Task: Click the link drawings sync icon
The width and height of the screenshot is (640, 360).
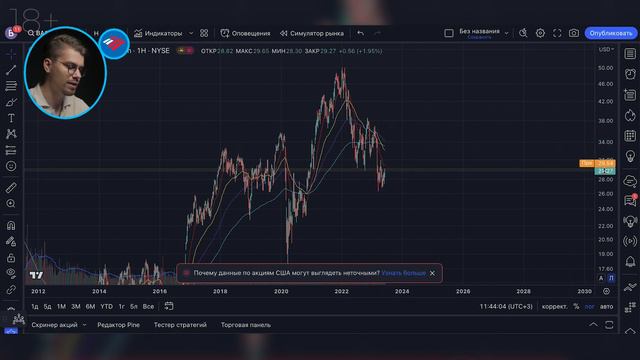Action: point(11,289)
